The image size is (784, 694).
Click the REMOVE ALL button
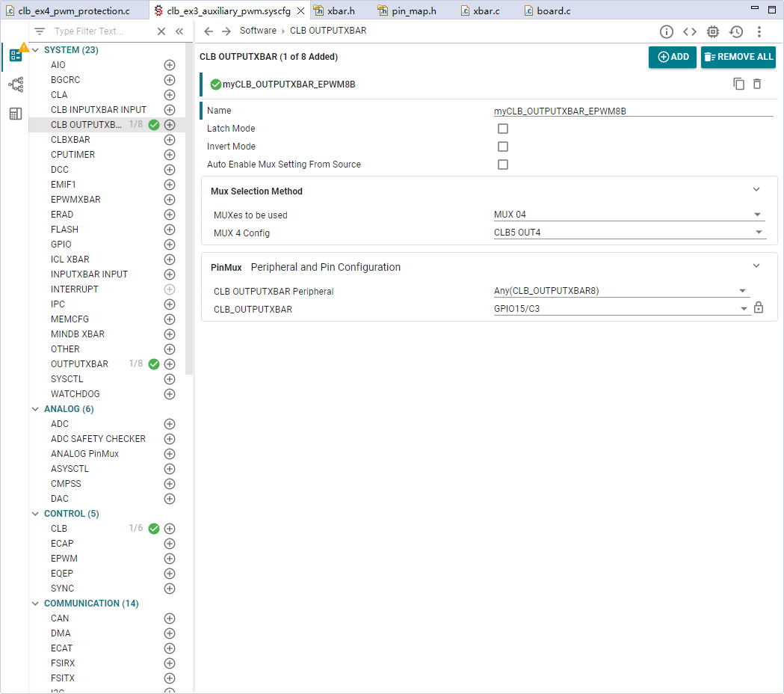click(x=738, y=57)
